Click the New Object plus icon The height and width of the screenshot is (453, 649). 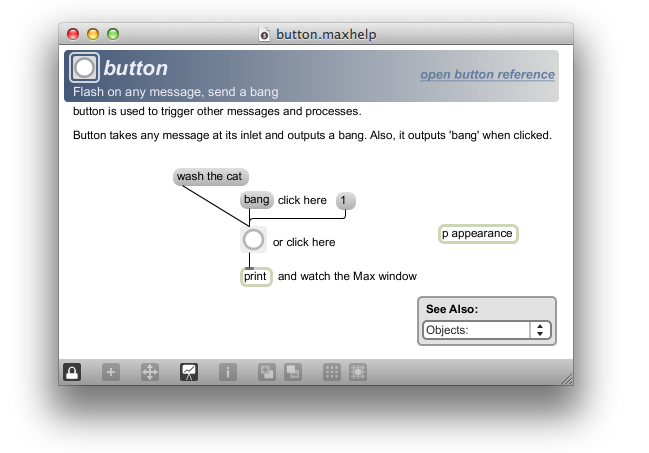[x=111, y=372]
